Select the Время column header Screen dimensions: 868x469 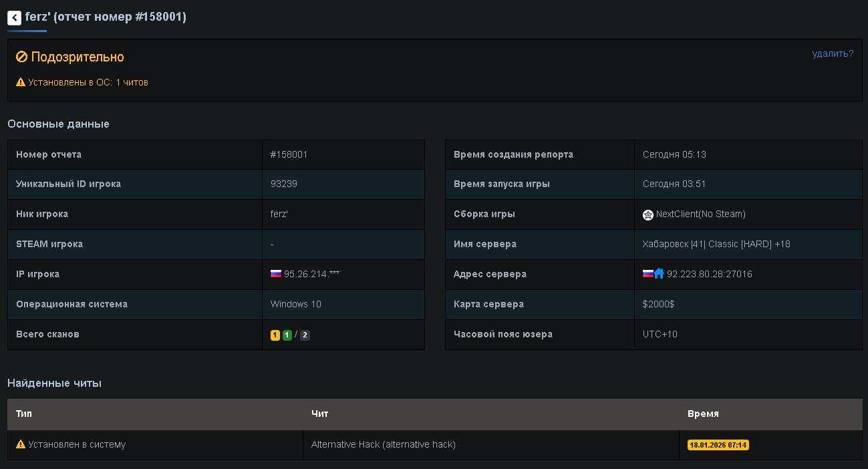(x=703, y=414)
